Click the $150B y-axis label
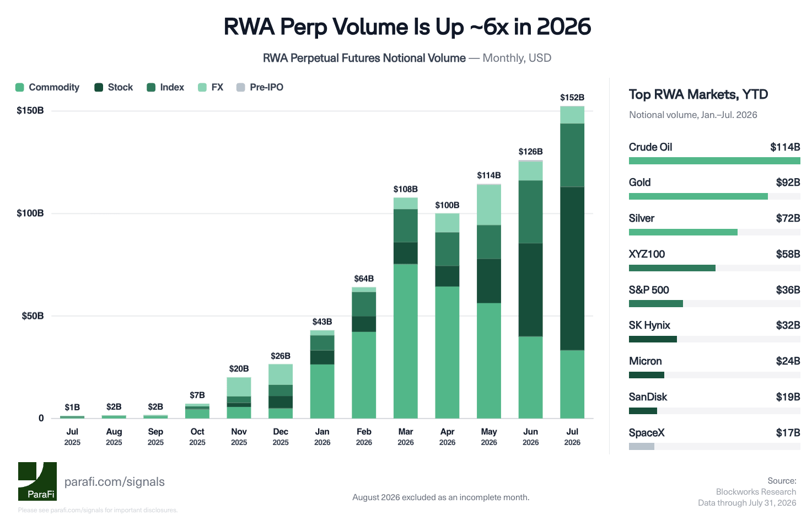Image resolution: width=812 pixels, height=525 pixels. click(30, 110)
